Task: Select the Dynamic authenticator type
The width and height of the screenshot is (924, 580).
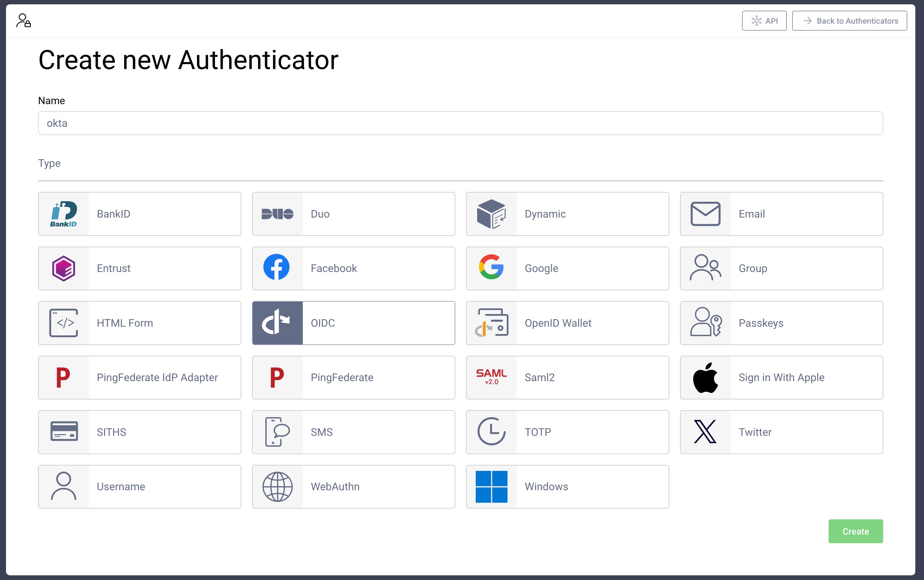Action: pyautogui.click(x=567, y=213)
